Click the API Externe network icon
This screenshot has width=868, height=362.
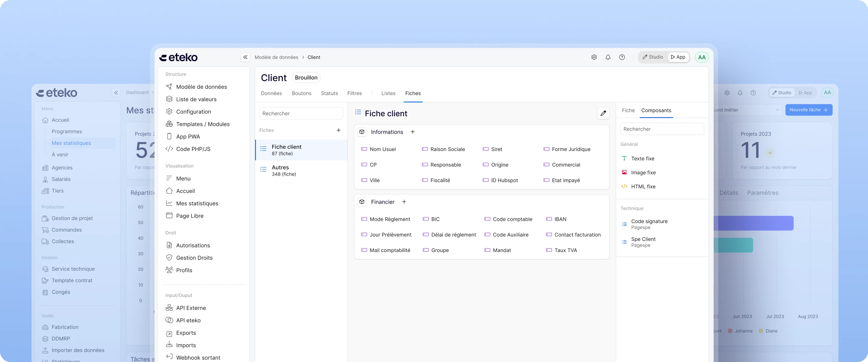(x=169, y=308)
